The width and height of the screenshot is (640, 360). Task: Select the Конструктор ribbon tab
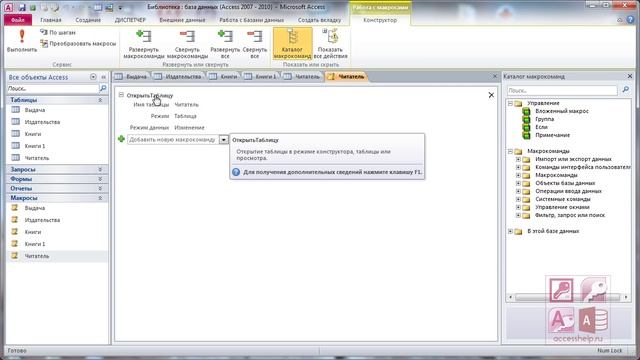(380, 20)
